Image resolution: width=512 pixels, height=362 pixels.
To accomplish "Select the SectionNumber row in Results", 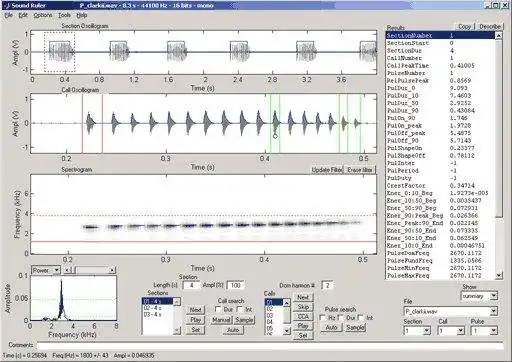I will (x=441, y=36).
